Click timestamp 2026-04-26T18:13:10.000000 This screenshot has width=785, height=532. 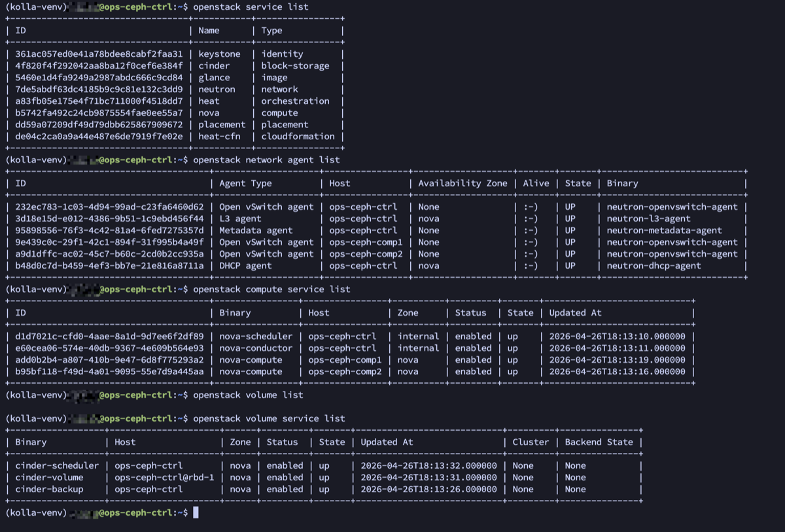click(x=617, y=337)
